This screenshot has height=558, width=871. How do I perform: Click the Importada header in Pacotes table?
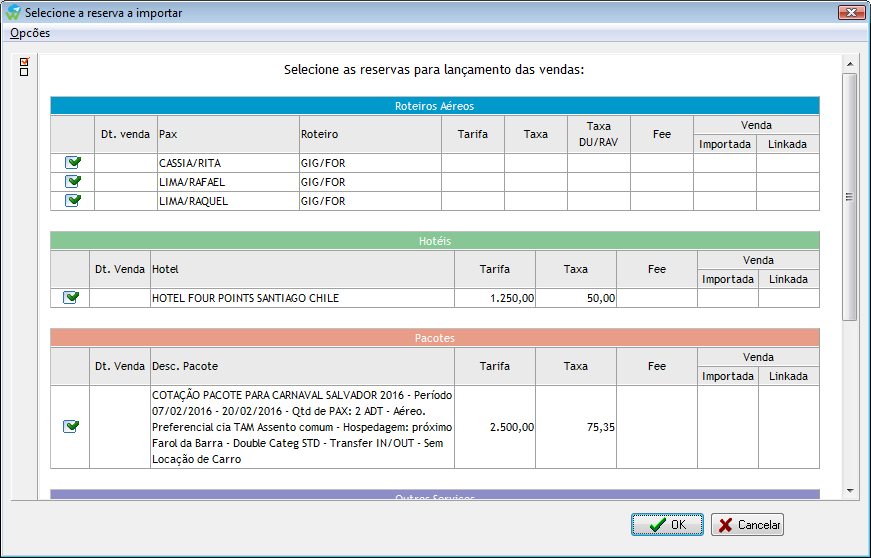728,376
